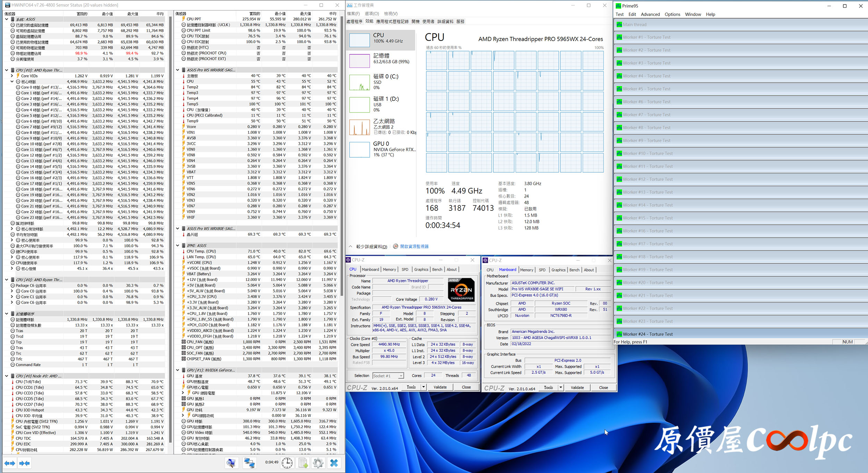Open Task Manager 效能 performance tab

369,21
